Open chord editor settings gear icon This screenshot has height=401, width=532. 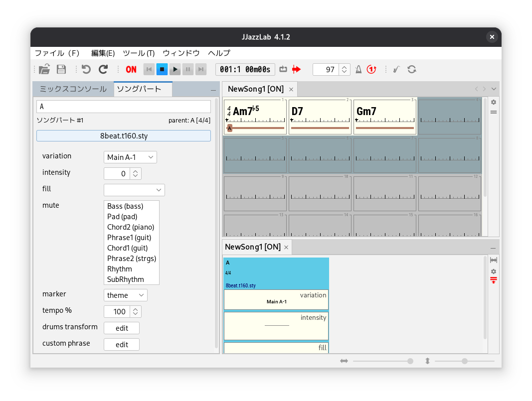pyautogui.click(x=494, y=103)
